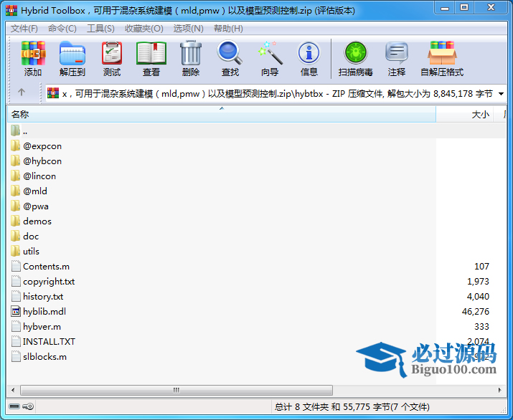
Task: Click the 4,040 size value
Action: [478, 297]
